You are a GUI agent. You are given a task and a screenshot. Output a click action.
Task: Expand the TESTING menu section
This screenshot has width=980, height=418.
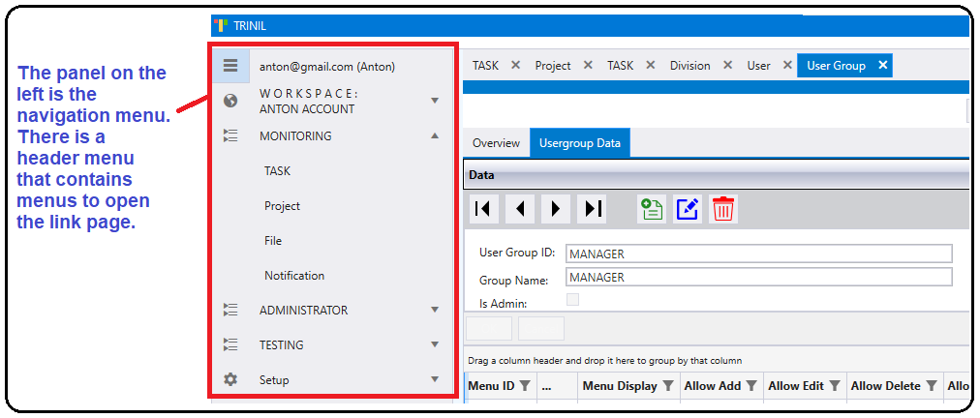pos(435,345)
